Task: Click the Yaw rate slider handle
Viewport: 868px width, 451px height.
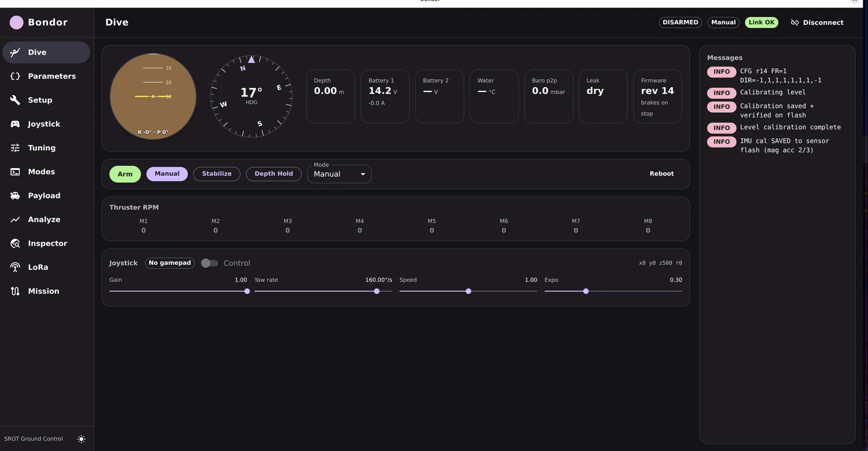Action: pyautogui.click(x=377, y=291)
